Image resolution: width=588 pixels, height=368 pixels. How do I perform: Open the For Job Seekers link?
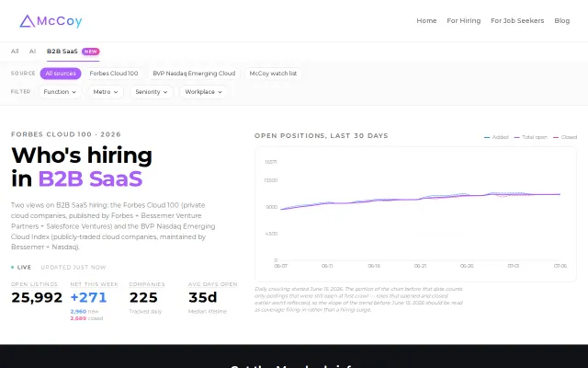tap(517, 20)
